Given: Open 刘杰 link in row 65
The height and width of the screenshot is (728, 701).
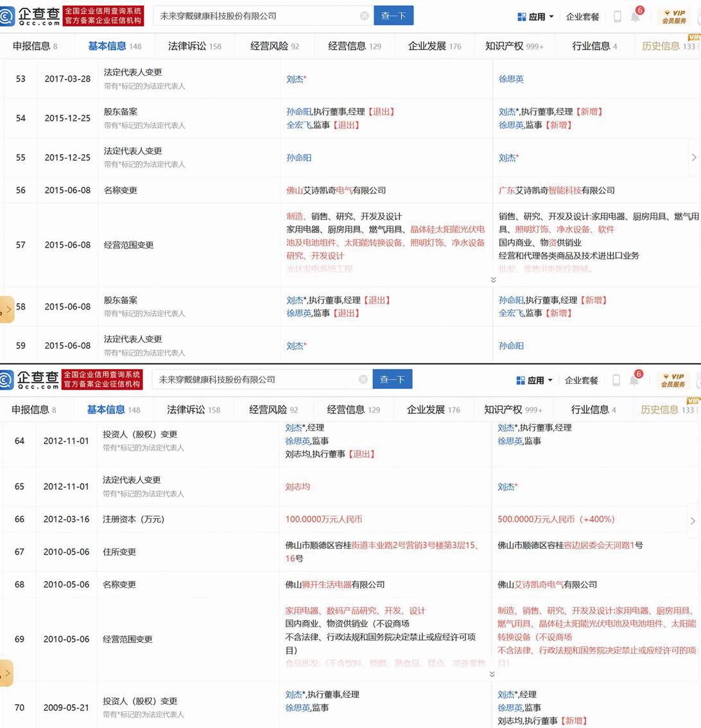Looking at the screenshot, I should coord(506,487).
